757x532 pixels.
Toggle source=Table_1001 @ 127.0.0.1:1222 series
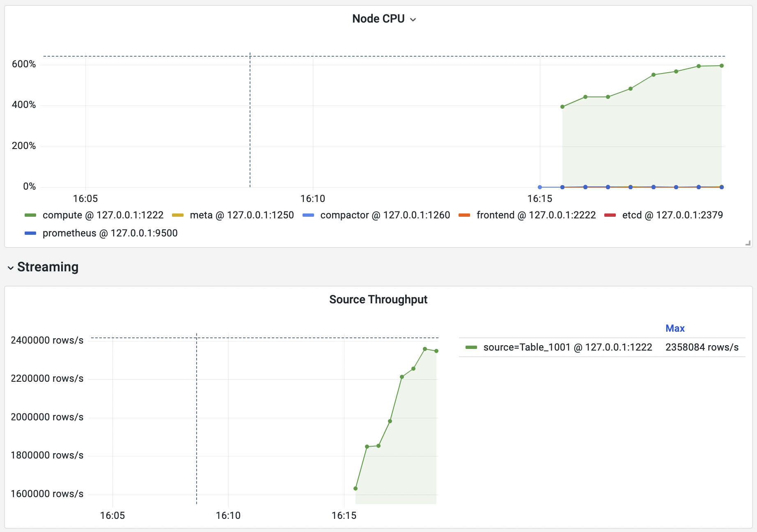coord(568,347)
